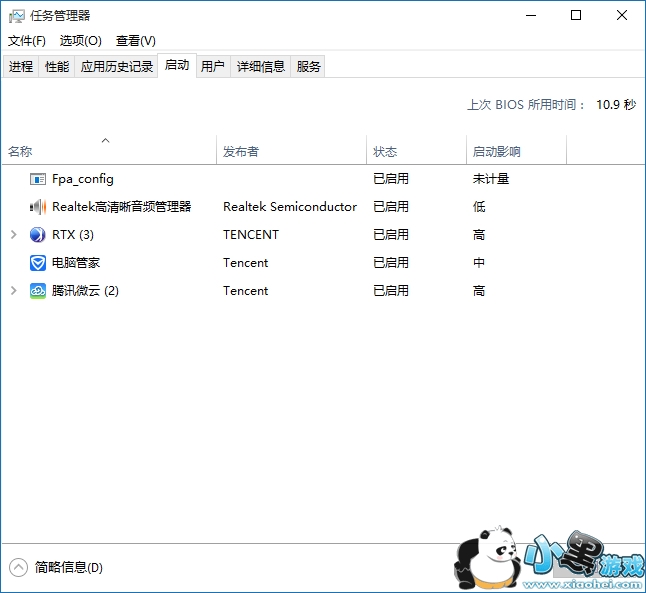The width and height of the screenshot is (646, 593).
Task: Close the Task Manager window
Action: [x=622, y=15]
